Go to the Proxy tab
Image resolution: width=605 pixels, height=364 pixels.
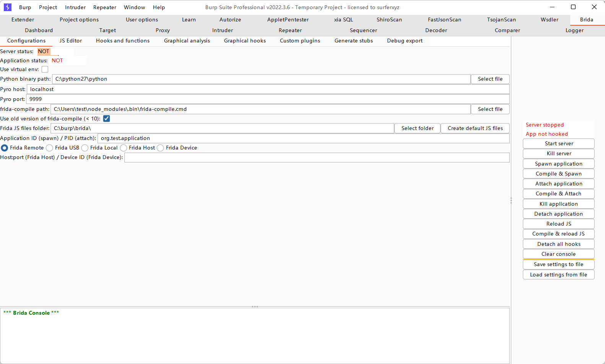tap(163, 31)
